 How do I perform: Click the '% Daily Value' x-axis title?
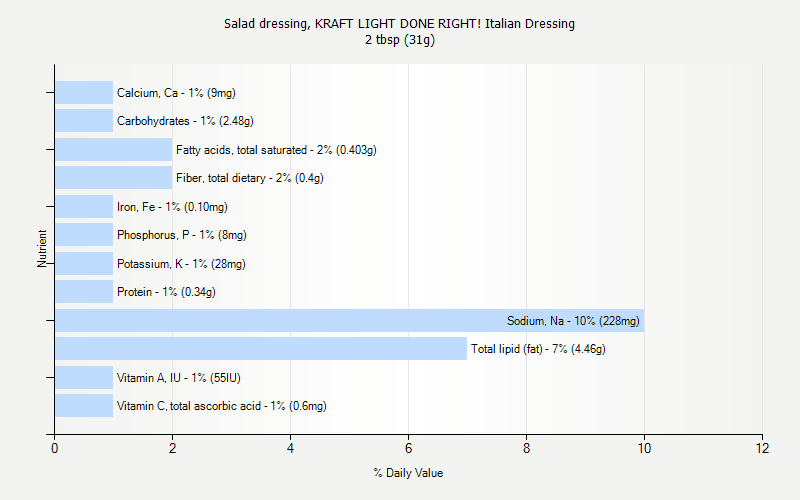point(408,473)
